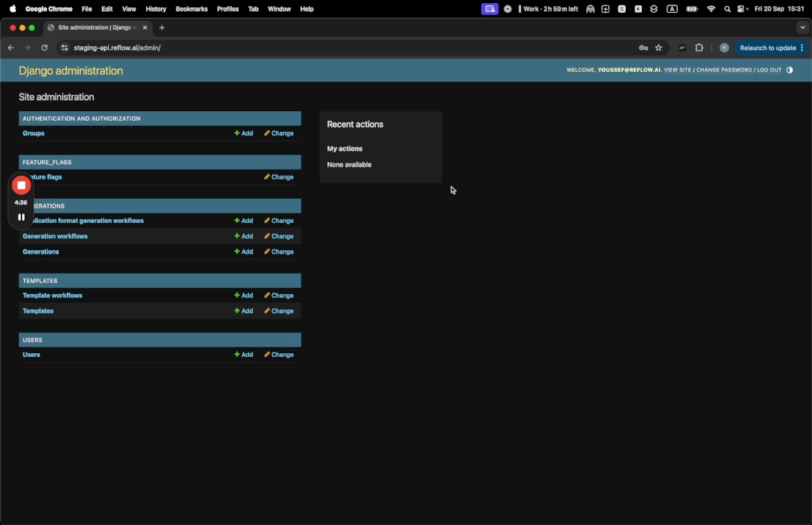Open macOS Spotlight search icon
Image resolution: width=812 pixels, height=525 pixels.
727,9
